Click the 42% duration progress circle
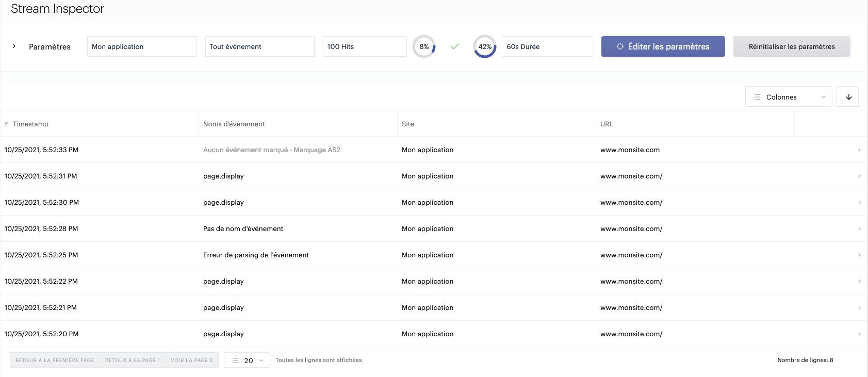The width and height of the screenshot is (868, 377). point(485,46)
